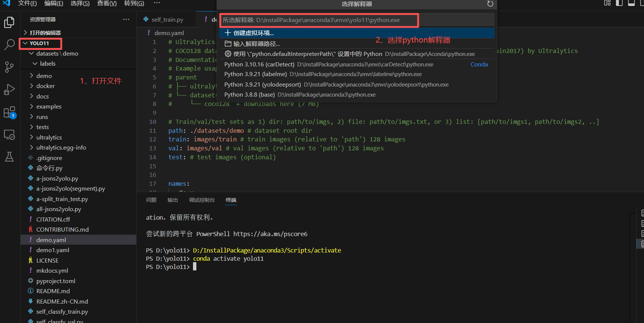This screenshot has width=644, height=323.
Task: Open the Explorer panel more actions ellipsis
Action: coord(126,19)
